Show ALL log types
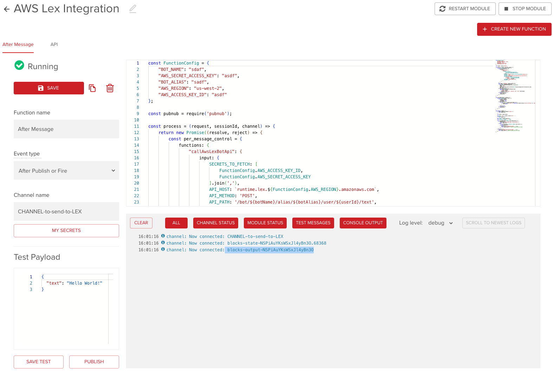The width and height of the screenshot is (553, 392). coord(176,223)
